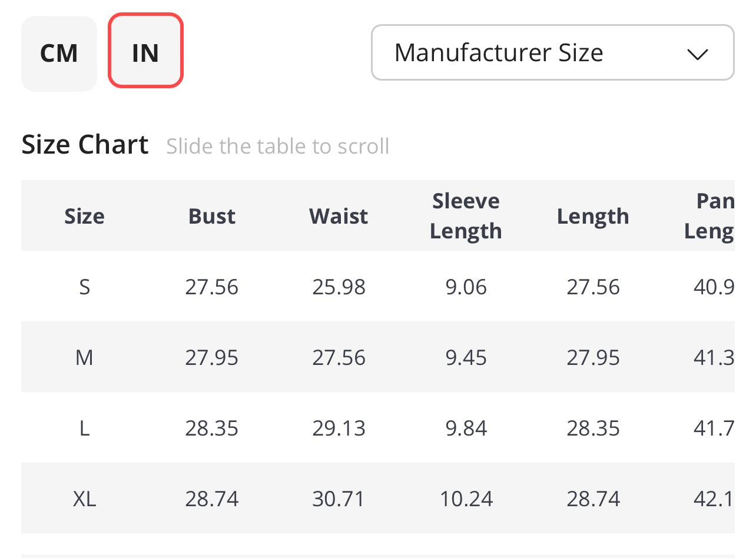Screen dimensions: 756x558
Task: Select the M size row label
Action: click(x=84, y=358)
